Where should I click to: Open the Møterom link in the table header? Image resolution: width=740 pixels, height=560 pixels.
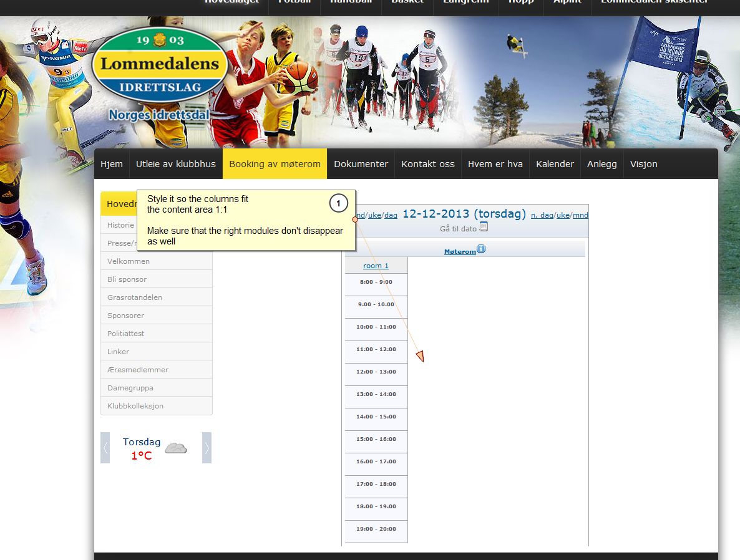pos(460,251)
